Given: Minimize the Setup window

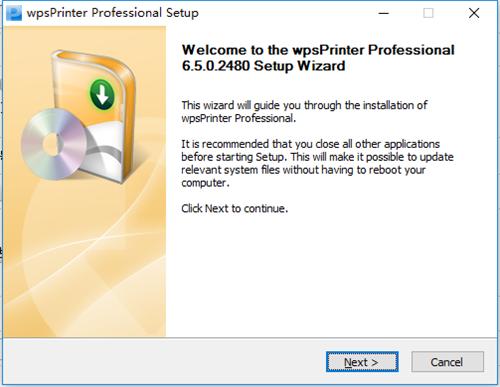Looking at the screenshot, I should point(384,13).
